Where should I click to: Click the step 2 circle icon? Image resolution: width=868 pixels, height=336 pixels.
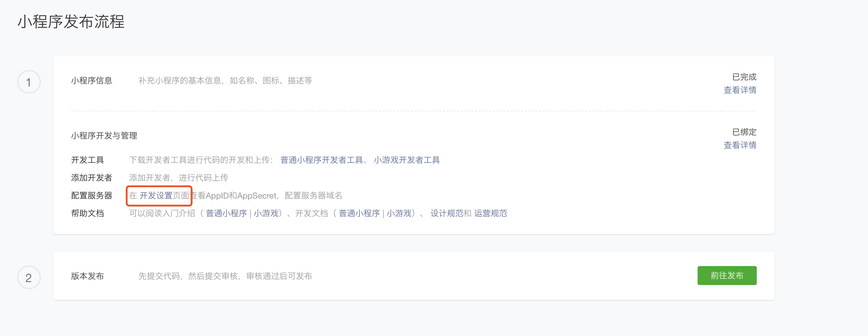pyautogui.click(x=29, y=277)
